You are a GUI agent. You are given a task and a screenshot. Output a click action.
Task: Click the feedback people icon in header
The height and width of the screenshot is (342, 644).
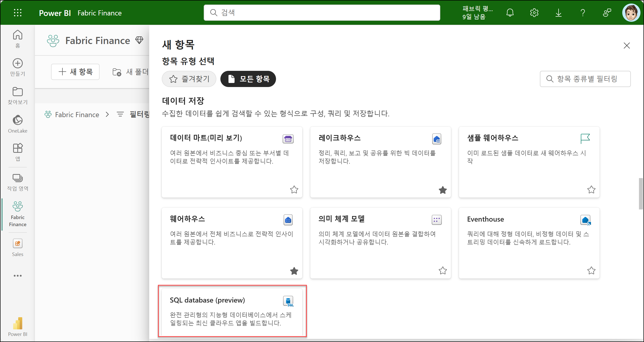607,13
